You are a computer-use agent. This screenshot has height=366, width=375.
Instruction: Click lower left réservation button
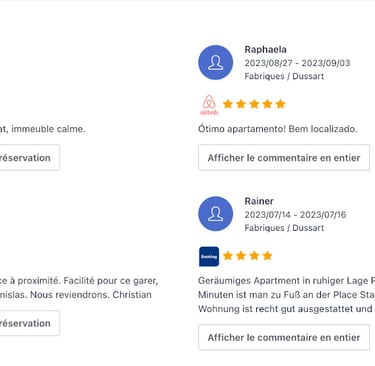click(29, 323)
